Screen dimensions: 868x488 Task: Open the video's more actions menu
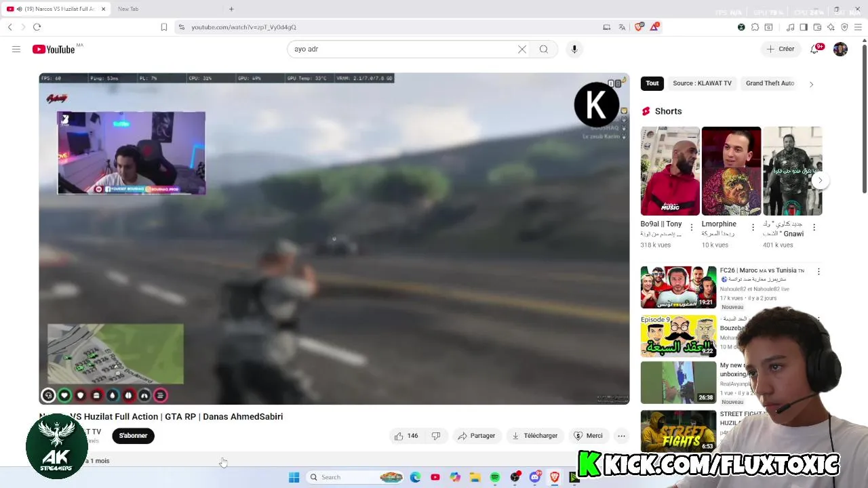coord(621,436)
